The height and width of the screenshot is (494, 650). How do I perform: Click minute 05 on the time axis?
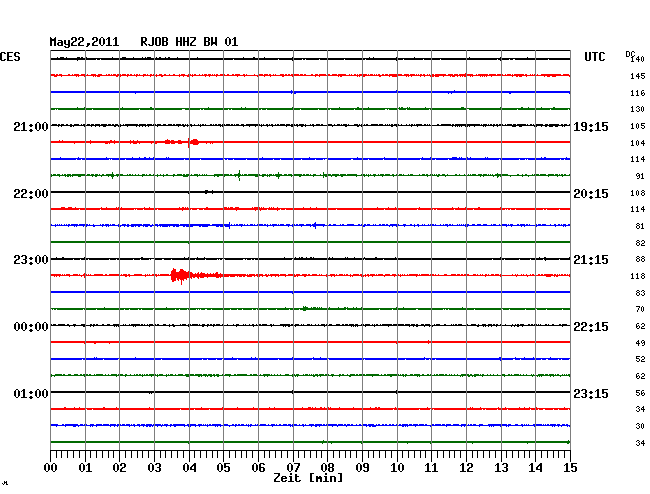[x=223, y=468]
